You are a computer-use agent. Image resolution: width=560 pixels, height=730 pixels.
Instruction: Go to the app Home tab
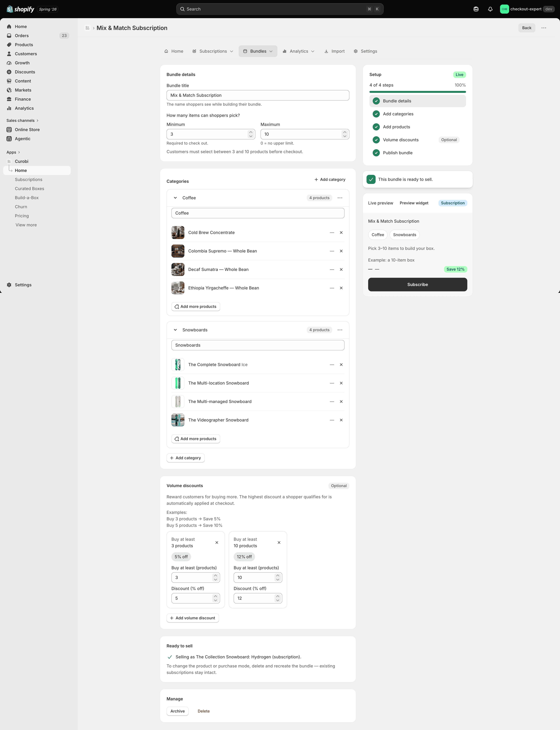point(174,51)
